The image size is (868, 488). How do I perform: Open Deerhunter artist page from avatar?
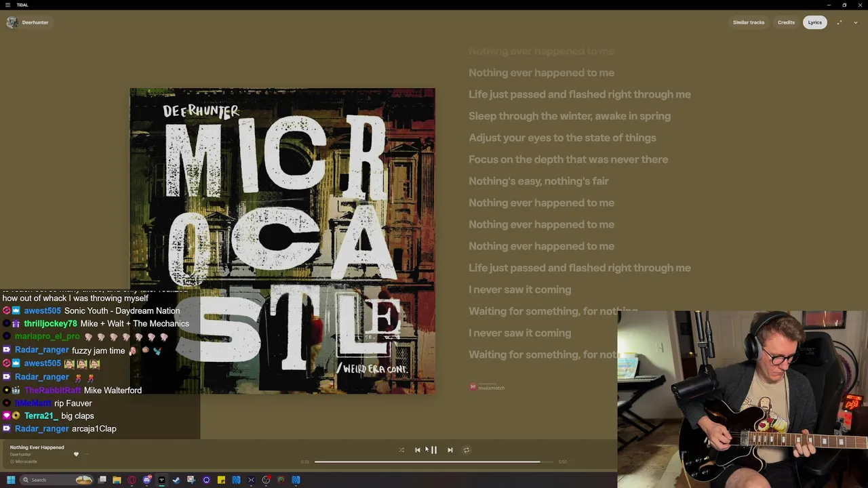click(x=12, y=22)
